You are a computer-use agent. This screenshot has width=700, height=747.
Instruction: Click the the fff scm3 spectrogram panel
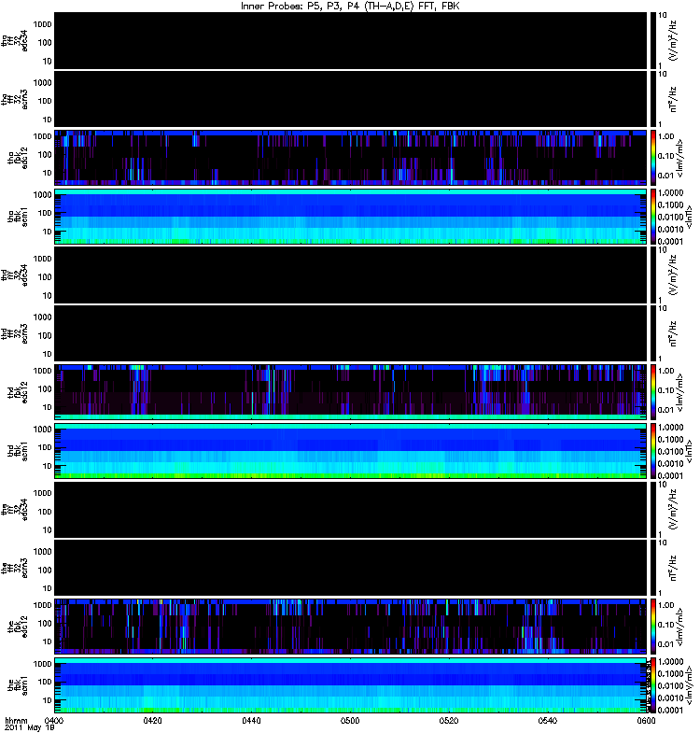[350, 568]
